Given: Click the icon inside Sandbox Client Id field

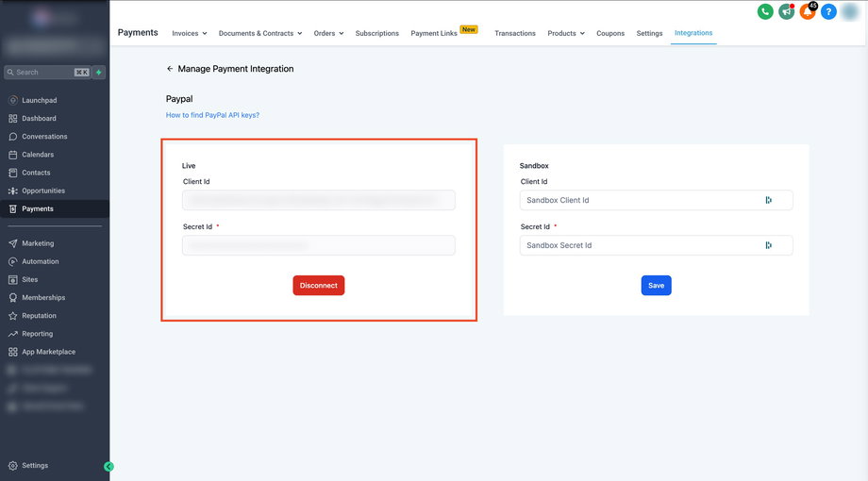Looking at the screenshot, I should click(769, 200).
